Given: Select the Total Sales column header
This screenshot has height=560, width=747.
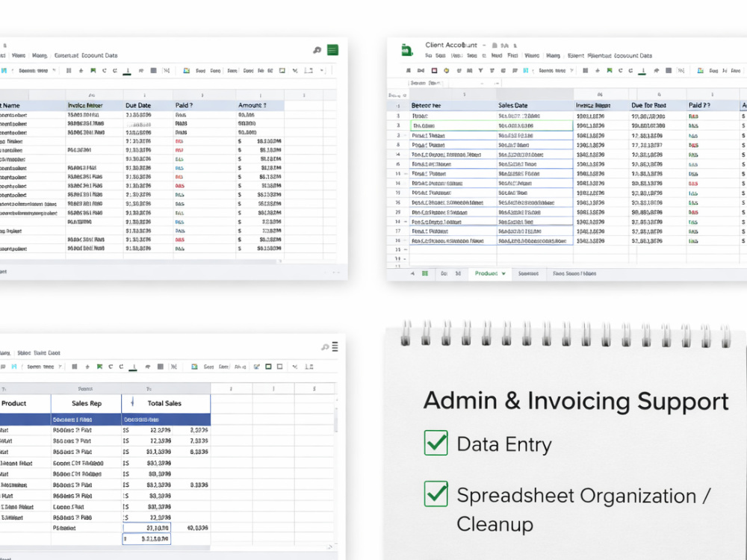Looking at the screenshot, I should coord(164,403).
